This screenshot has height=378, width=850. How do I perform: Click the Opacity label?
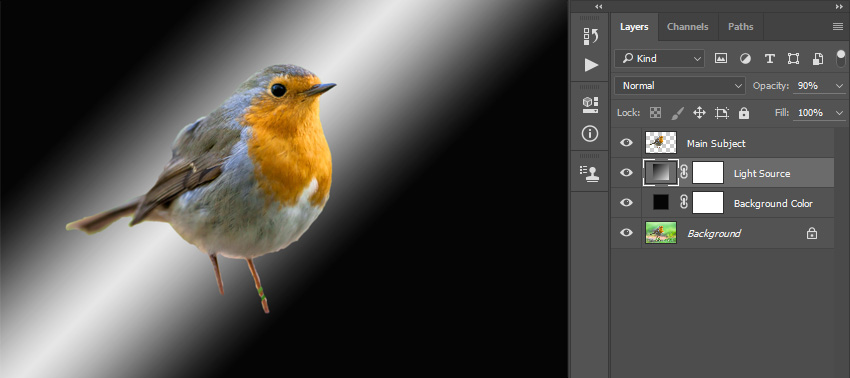tap(770, 86)
